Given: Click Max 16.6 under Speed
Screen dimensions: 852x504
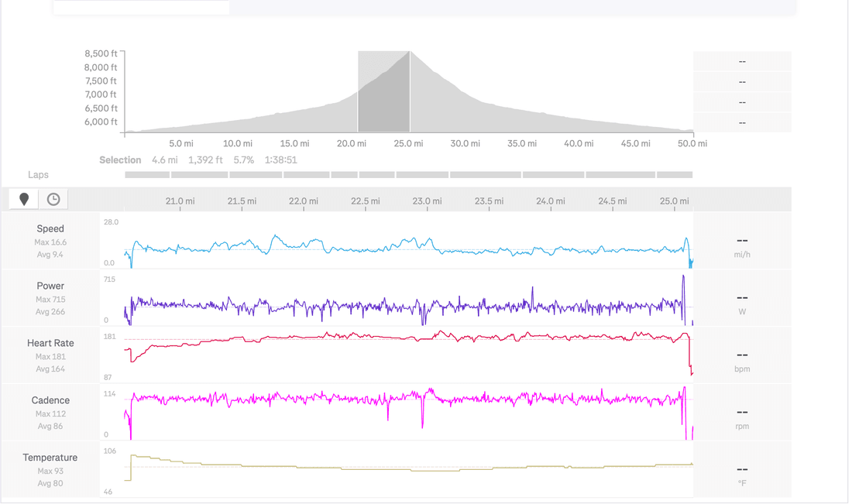Looking at the screenshot, I should (x=50, y=242).
